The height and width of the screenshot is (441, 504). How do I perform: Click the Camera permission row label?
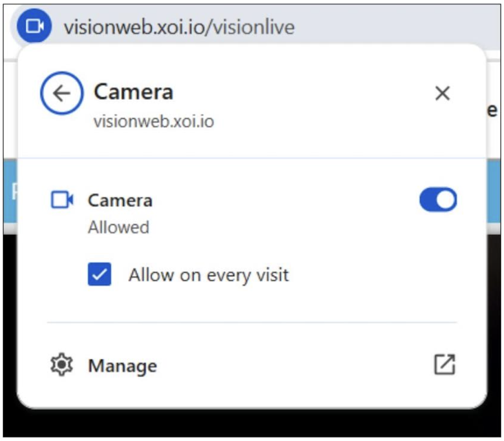click(x=120, y=201)
